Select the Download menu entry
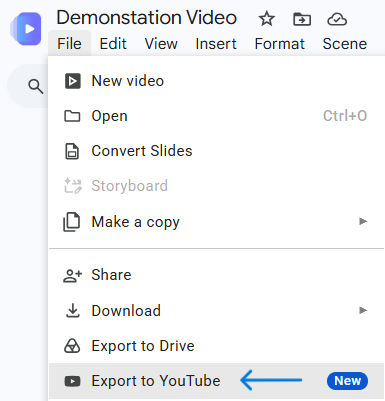 217,311
